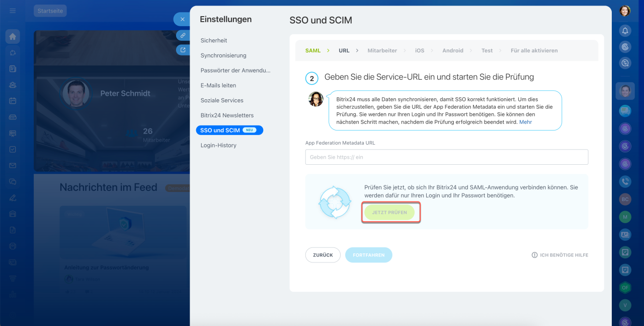
Task: Open user avatar at top right corner
Action: (x=625, y=11)
